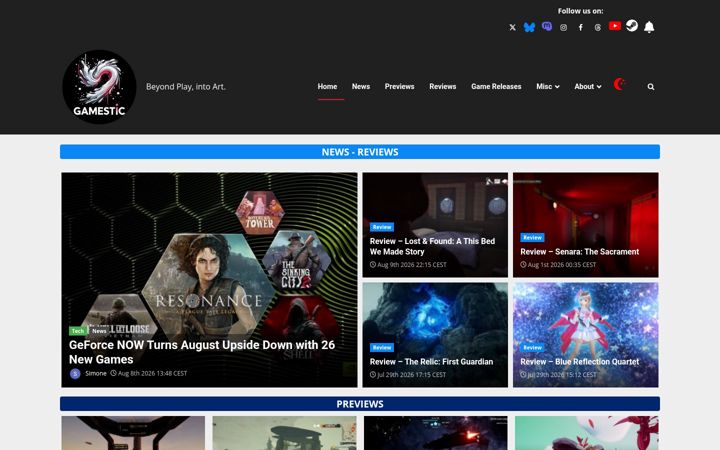Go to the Home menu item
The width and height of the screenshot is (720, 450).
(327, 86)
